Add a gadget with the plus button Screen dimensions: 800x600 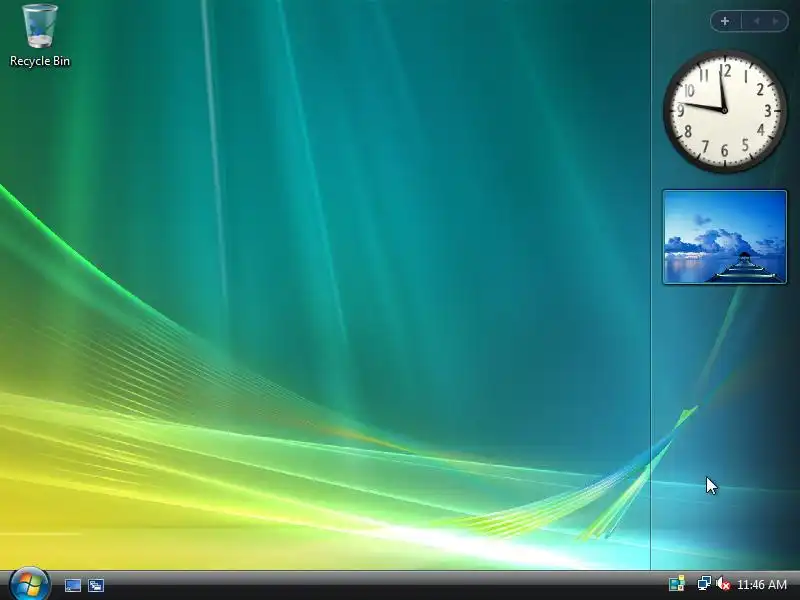pyautogui.click(x=725, y=21)
